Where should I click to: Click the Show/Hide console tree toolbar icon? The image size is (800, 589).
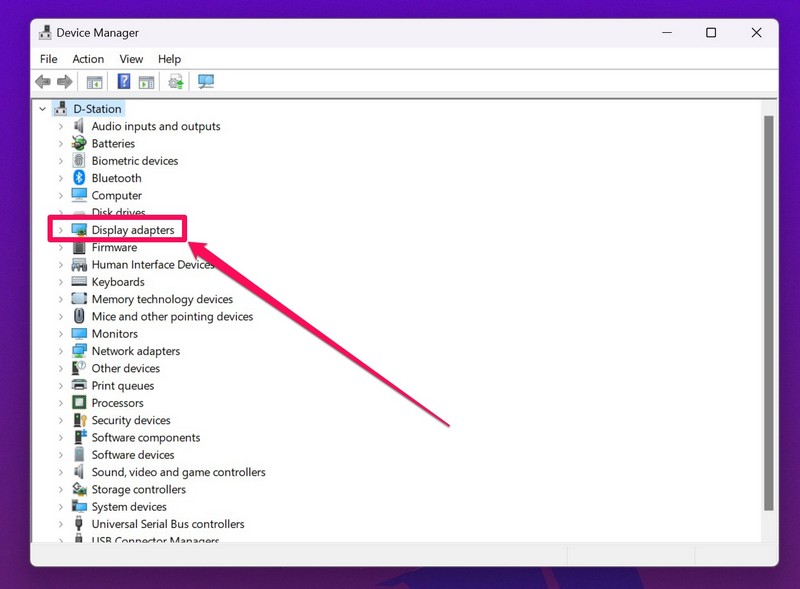click(x=95, y=82)
